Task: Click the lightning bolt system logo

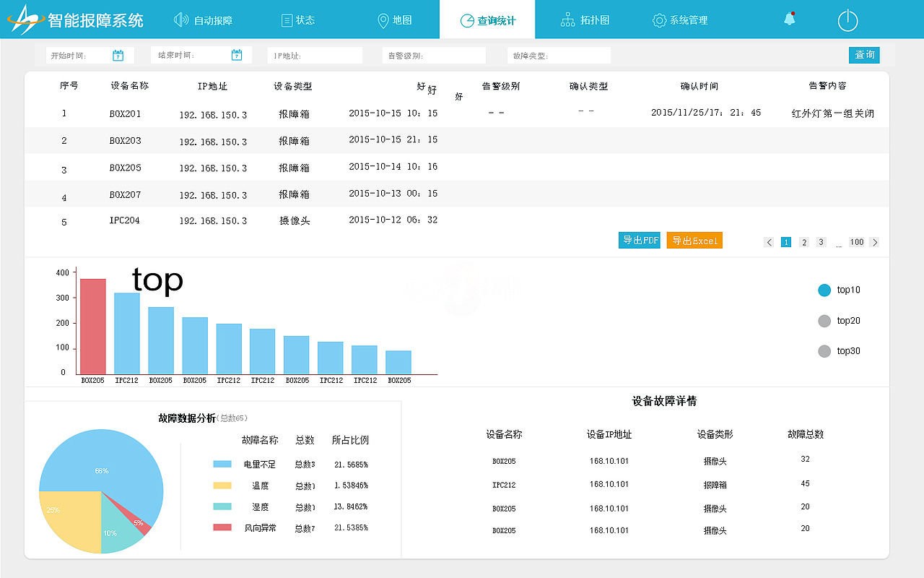Action: tap(26, 18)
